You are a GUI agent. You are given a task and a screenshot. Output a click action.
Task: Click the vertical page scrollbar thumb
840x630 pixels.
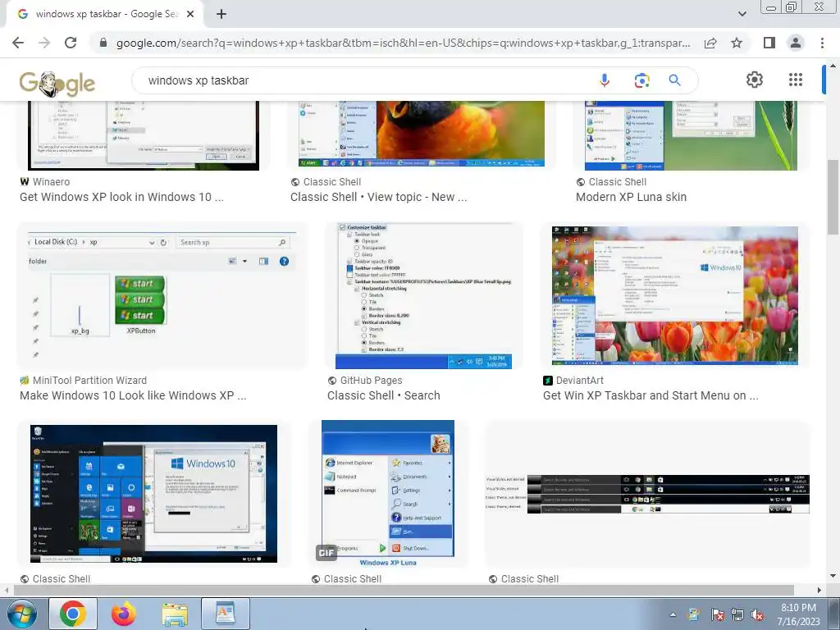tap(833, 197)
